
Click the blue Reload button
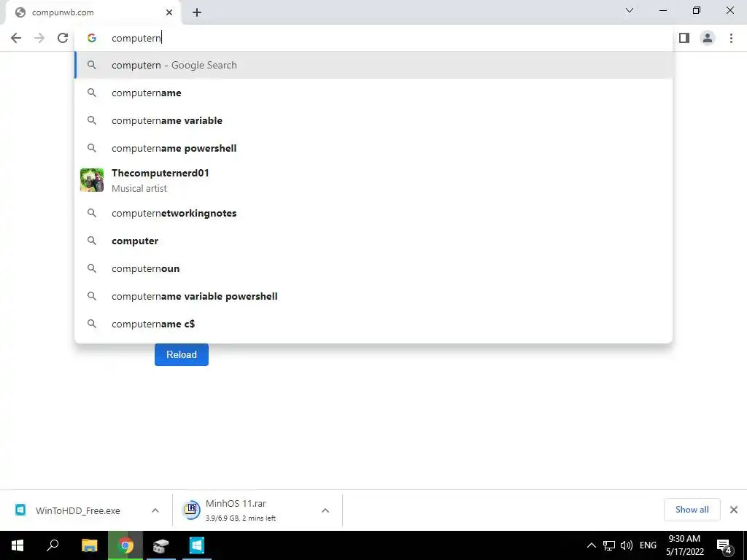(x=182, y=355)
